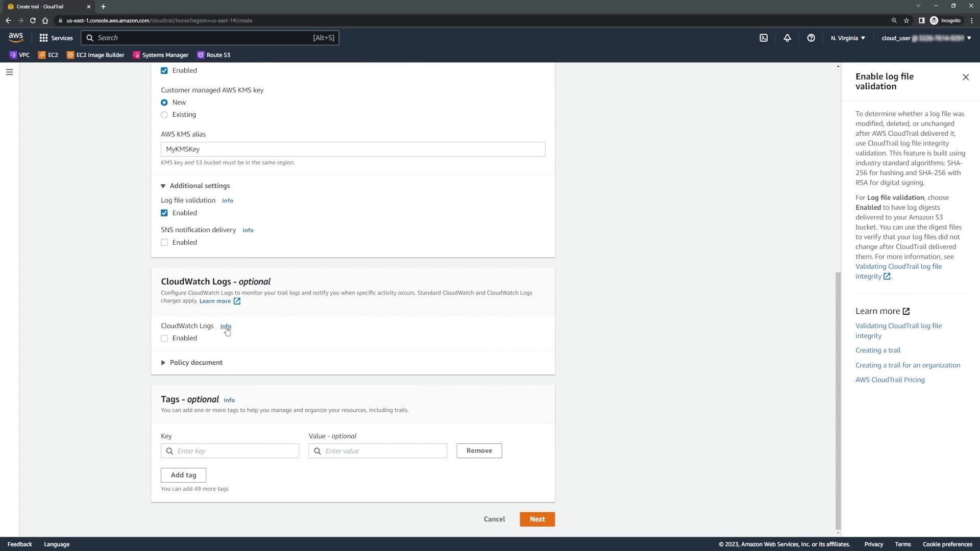Select the Existing KMS key radio button
Screen dimensions: 980x551
[164, 115]
